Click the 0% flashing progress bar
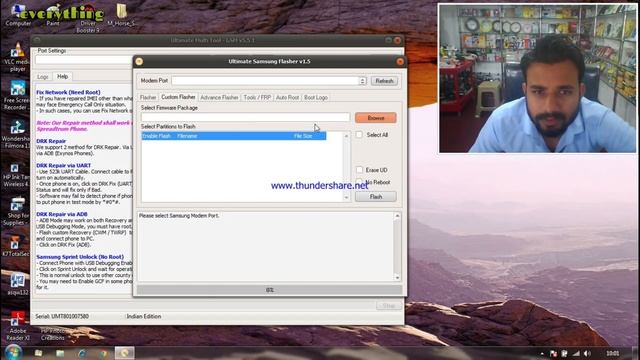Viewport: 640px width, 360px height. (x=269, y=290)
